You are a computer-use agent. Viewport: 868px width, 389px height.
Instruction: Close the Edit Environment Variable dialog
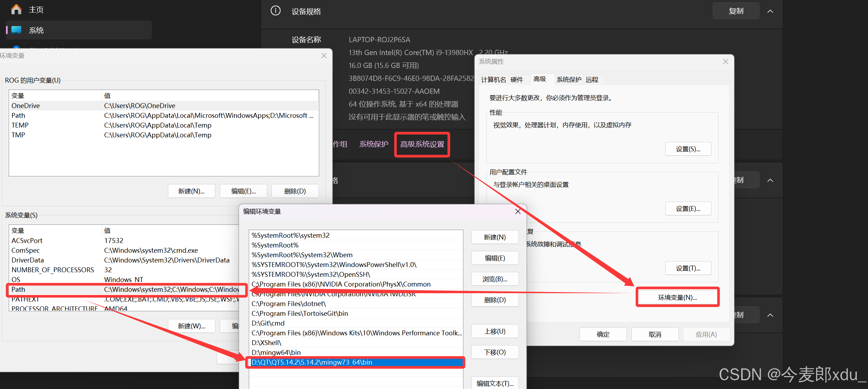click(518, 212)
